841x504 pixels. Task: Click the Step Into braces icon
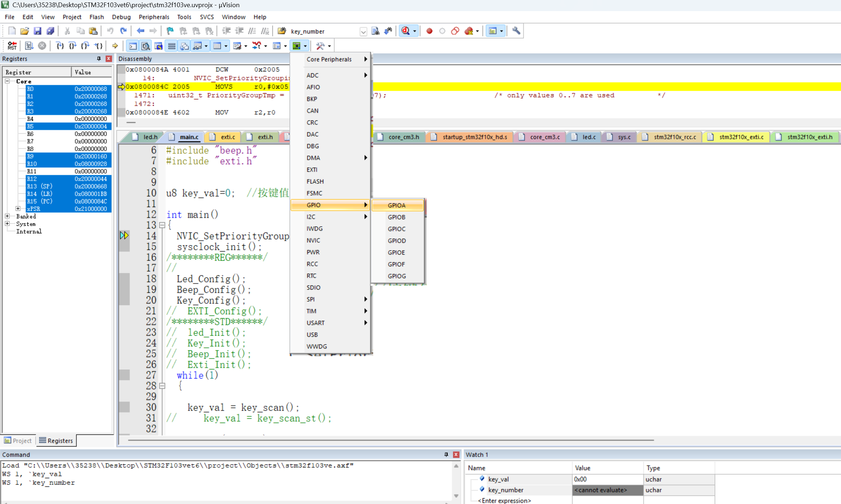coord(60,46)
